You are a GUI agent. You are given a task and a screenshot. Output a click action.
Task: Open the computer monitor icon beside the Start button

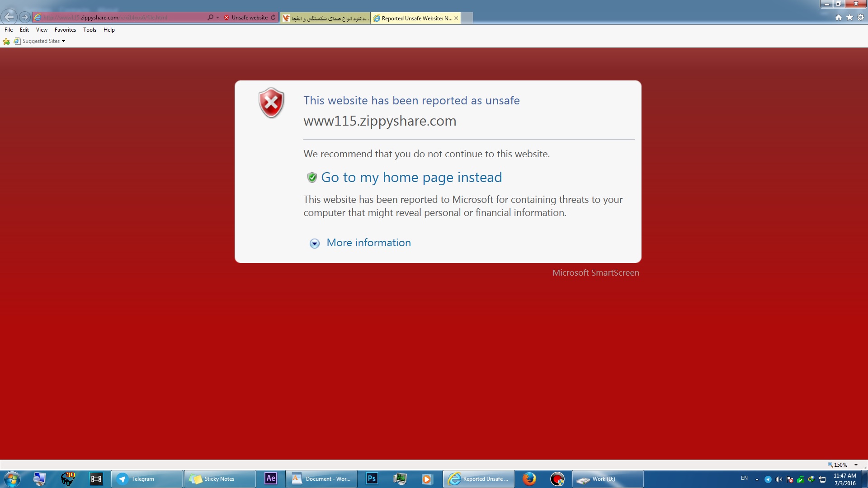point(40,479)
